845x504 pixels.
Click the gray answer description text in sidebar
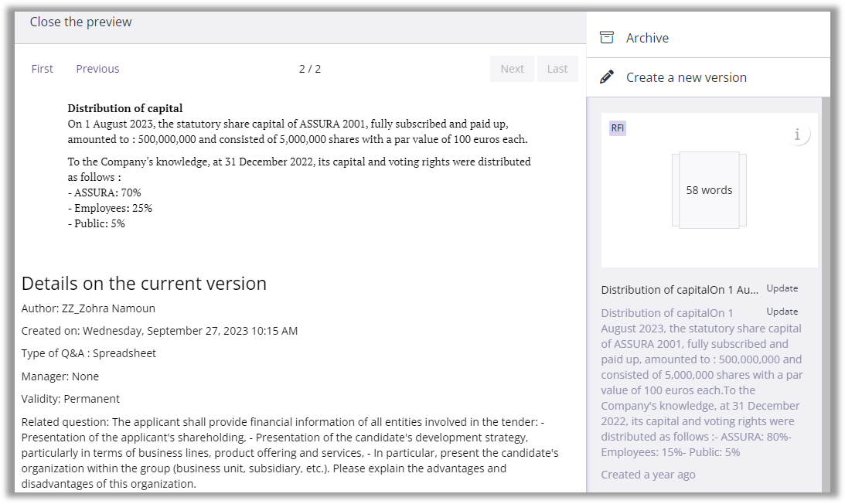(701, 382)
